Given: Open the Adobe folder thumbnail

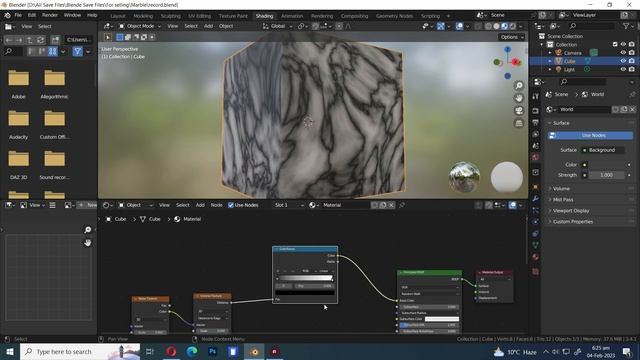Looking at the screenshot, I should click(18, 78).
